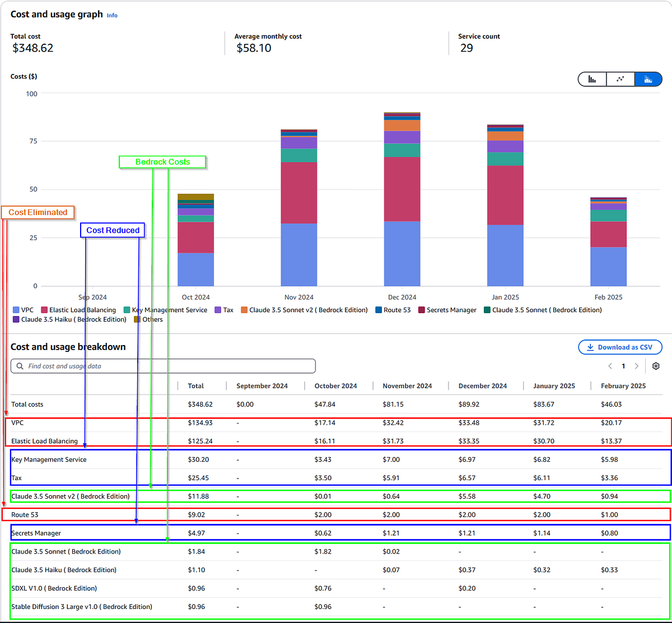Select the stacked bar chart view
The height and width of the screenshot is (623, 672).
648,79
